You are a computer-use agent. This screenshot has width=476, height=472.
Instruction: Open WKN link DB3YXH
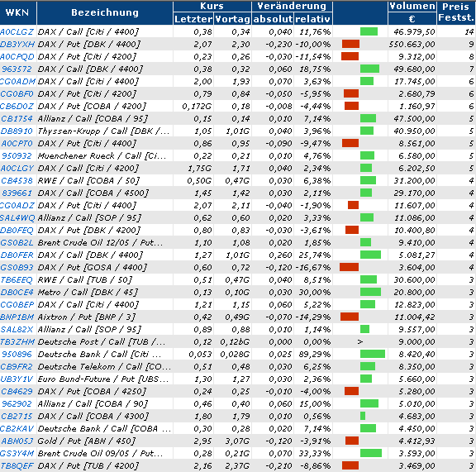[x=17, y=44]
